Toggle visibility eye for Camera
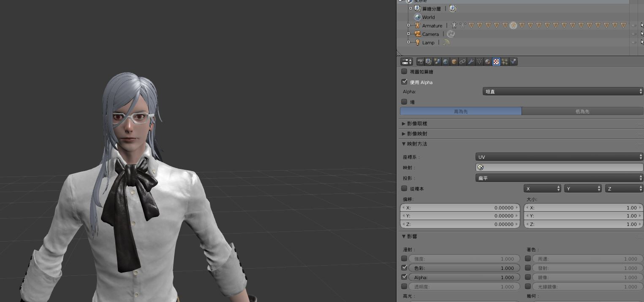This screenshot has width=644, height=302. click(x=634, y=34)
